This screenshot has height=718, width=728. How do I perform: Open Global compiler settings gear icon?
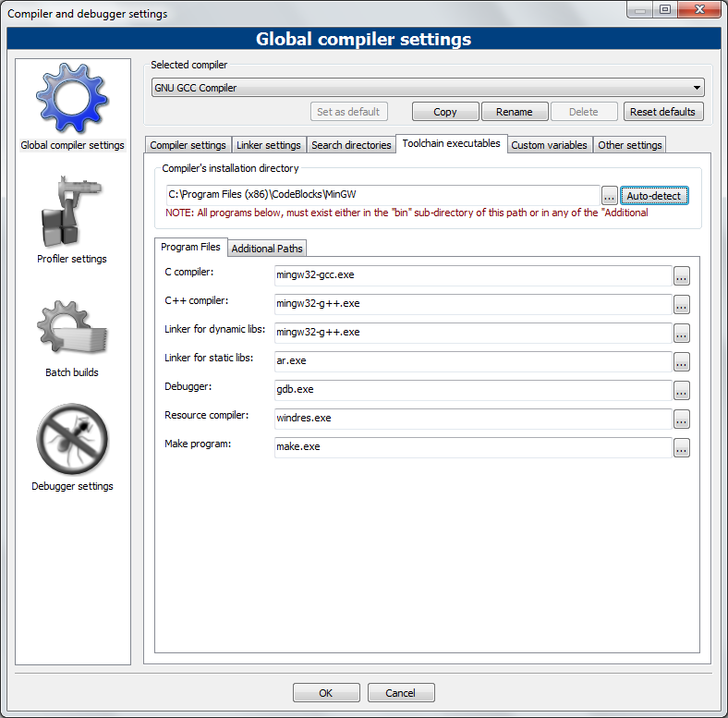[72, 98]
